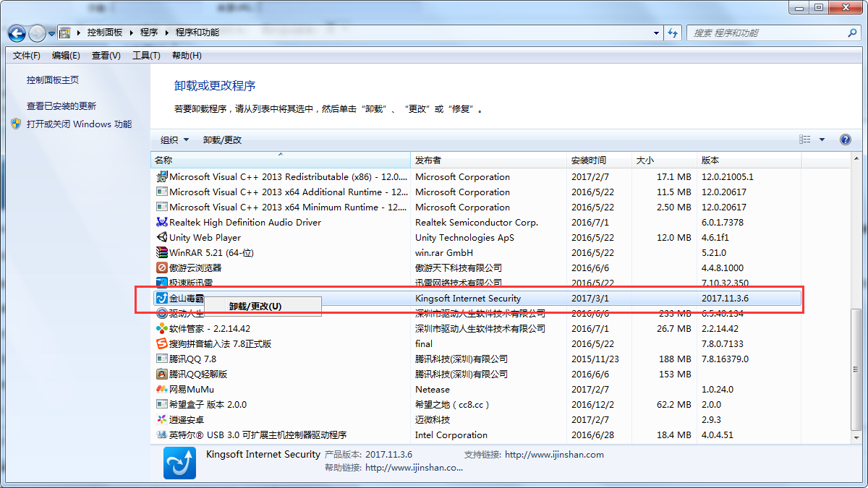Click the blue help question mark icon
Image resolution: width=868 pixels, height=488 pixels.
[x=845, y=140]
